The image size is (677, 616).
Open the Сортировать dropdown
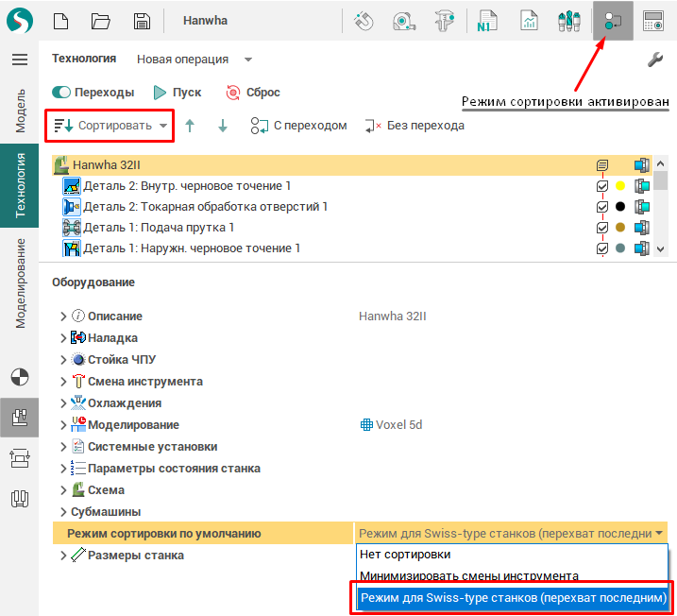pos(110,126)
